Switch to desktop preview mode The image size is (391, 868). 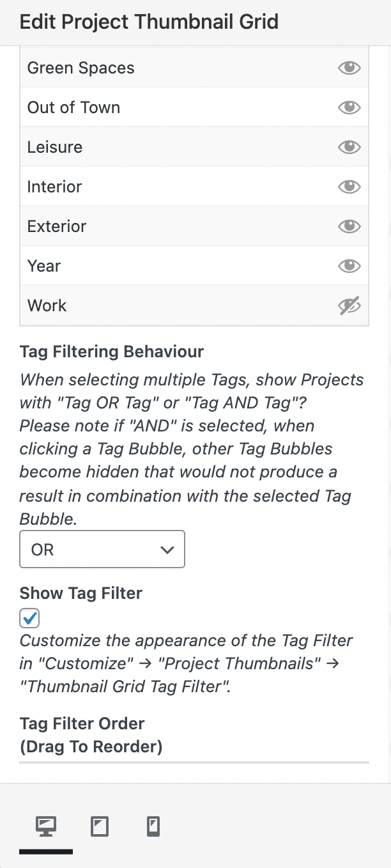point(45,827)
